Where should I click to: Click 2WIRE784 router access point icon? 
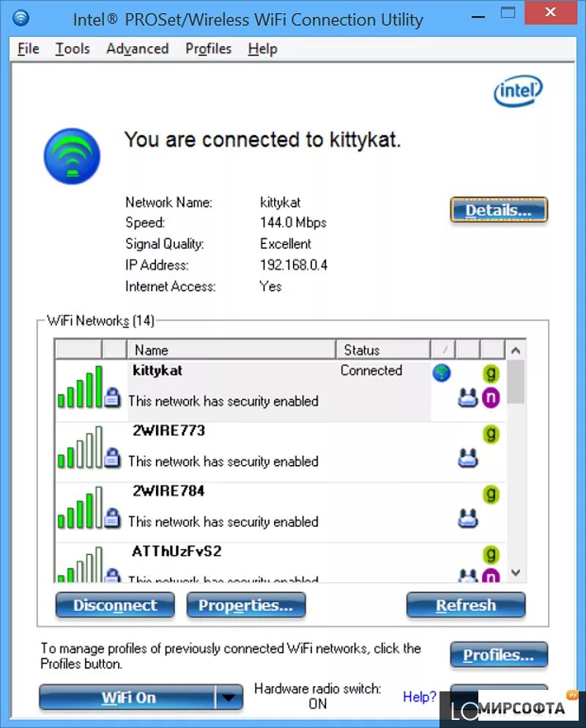point(467,518)
